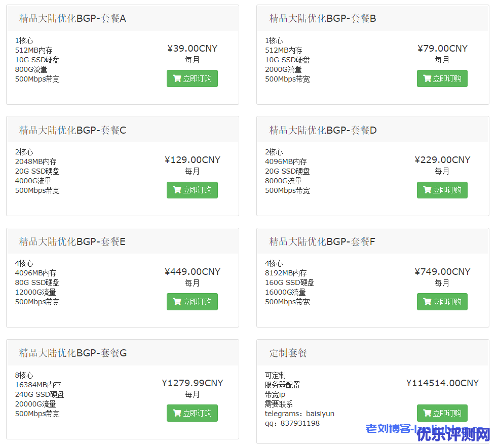Click the ¥114514.00CNY price text
Screen dimensions: 497x448
pyautogui.click(x=442, y=383)
